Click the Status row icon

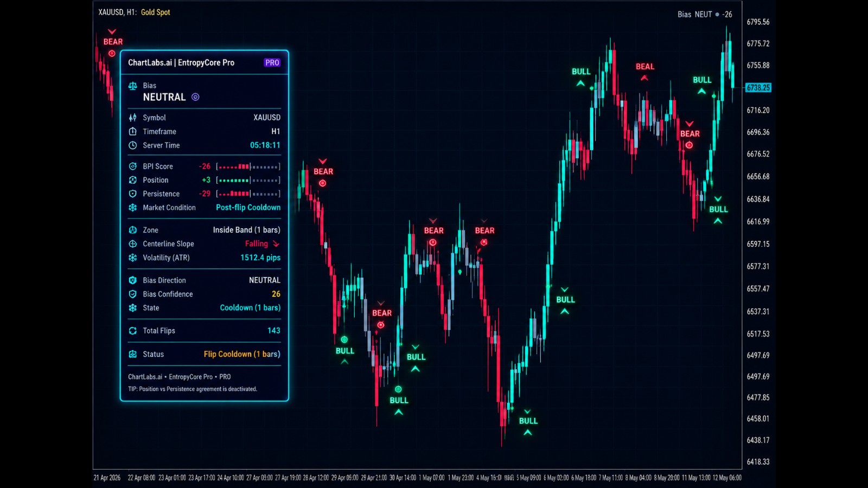click(x=133, y=354)
